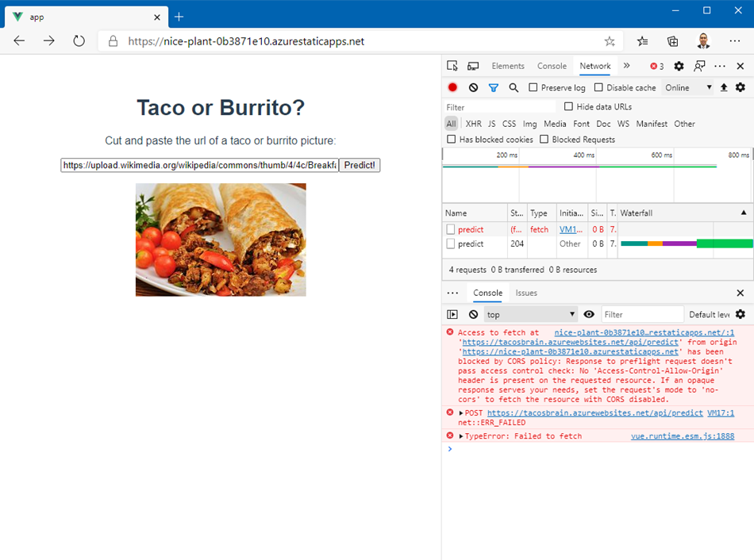Open the Issues tab
This screenshot has height=560, width=754.
(x=526, y=292)
